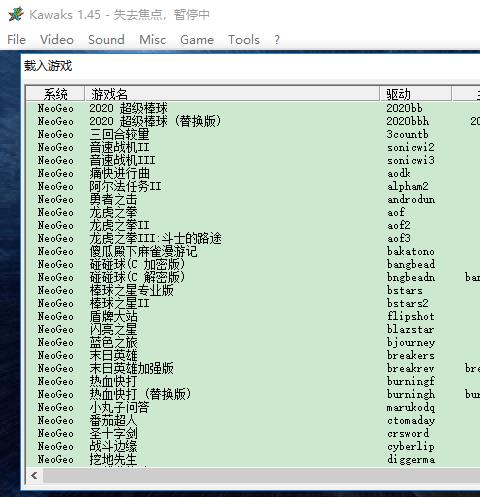
Task: Select the 棒球之星专业版 game row
Action: pos(253,290)
